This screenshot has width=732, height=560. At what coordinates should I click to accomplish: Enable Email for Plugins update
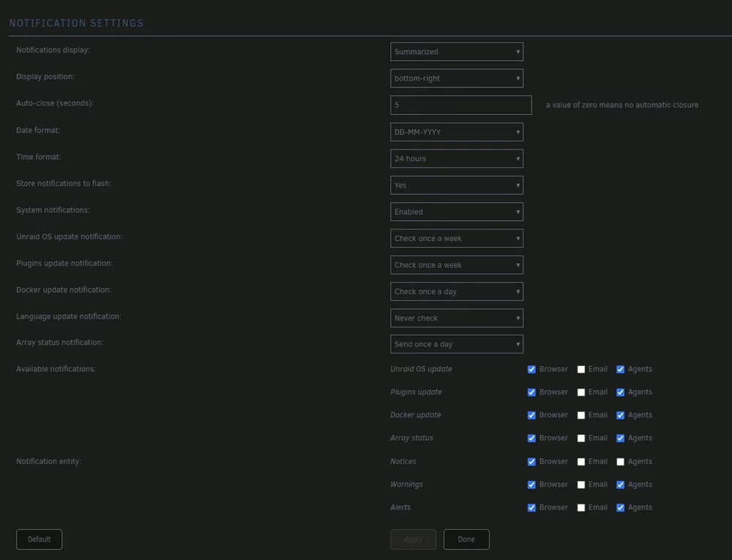click(580, 392)
